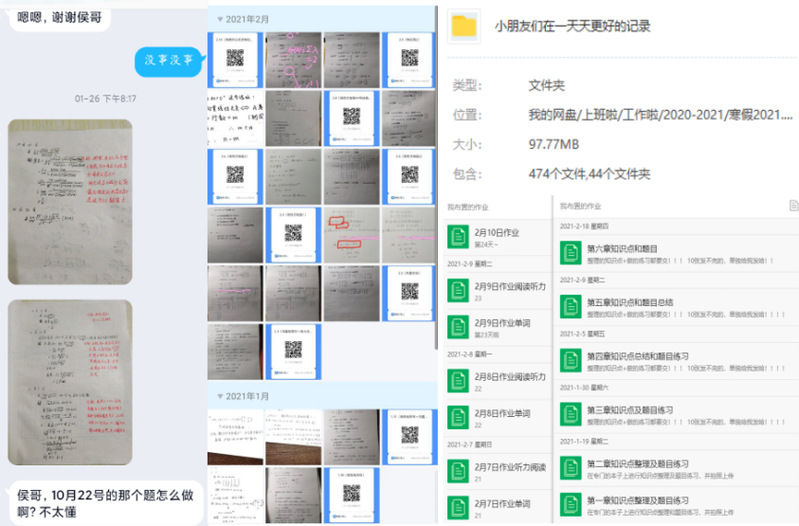Open the 2月10日作业 assignment title
Screen dimensions: 799x526
pos(497,233)
